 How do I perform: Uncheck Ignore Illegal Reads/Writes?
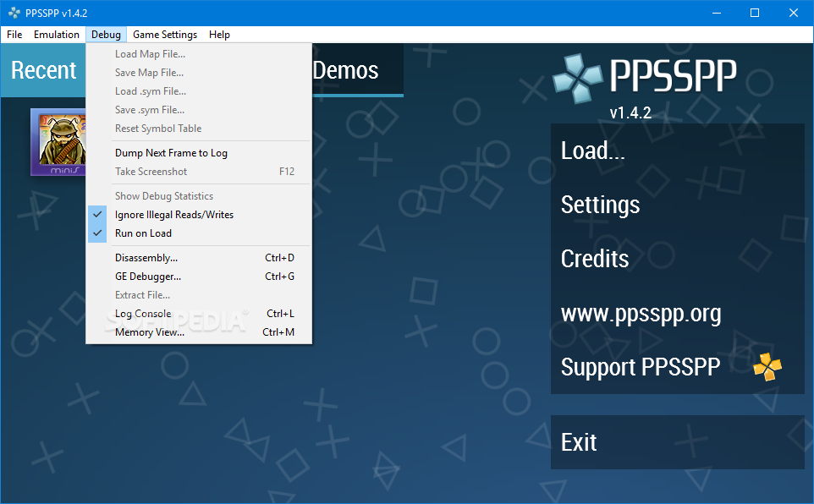coord(199,215)
